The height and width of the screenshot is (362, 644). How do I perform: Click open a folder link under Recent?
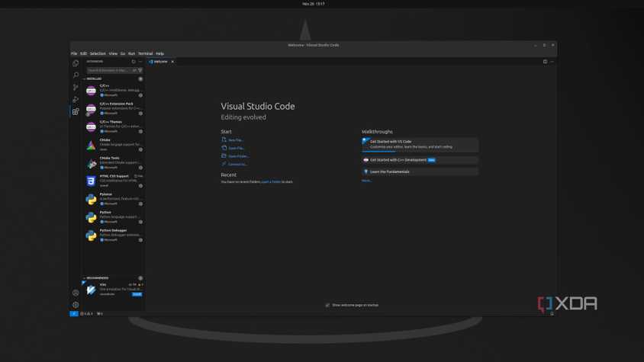point(271,182)
